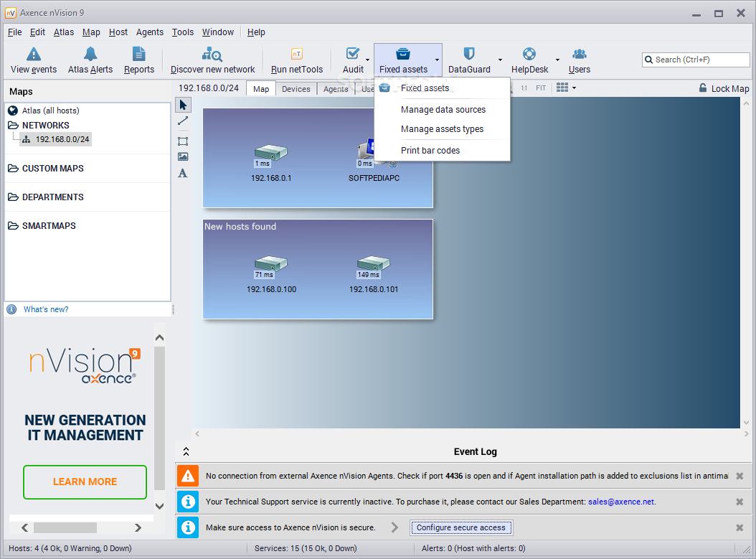Viewport: 756px width, 559px height.
Task: Select the text label tool
Action: pos(183,173)
